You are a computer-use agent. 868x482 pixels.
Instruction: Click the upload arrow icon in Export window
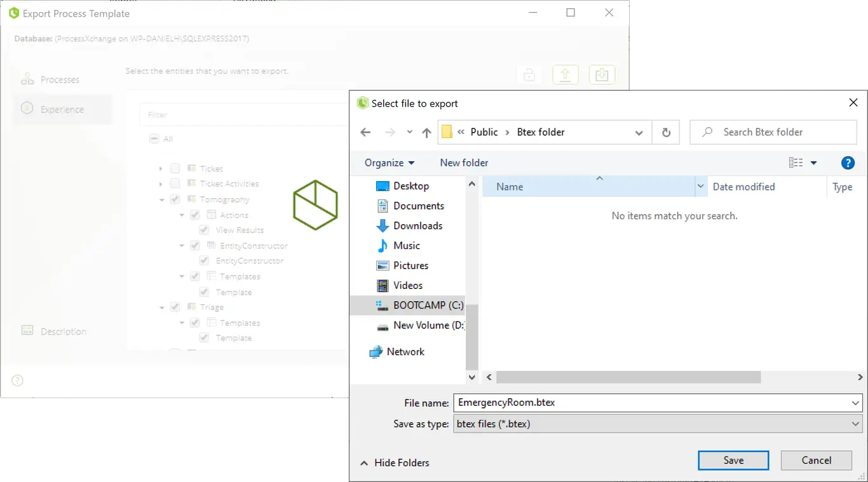565,75
